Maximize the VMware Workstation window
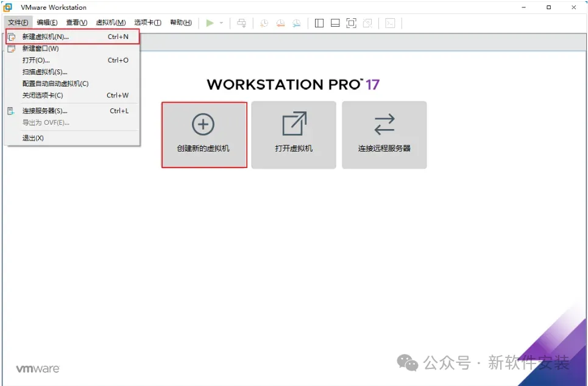This screenshot has width=588, height=386. tap(548, 7)
